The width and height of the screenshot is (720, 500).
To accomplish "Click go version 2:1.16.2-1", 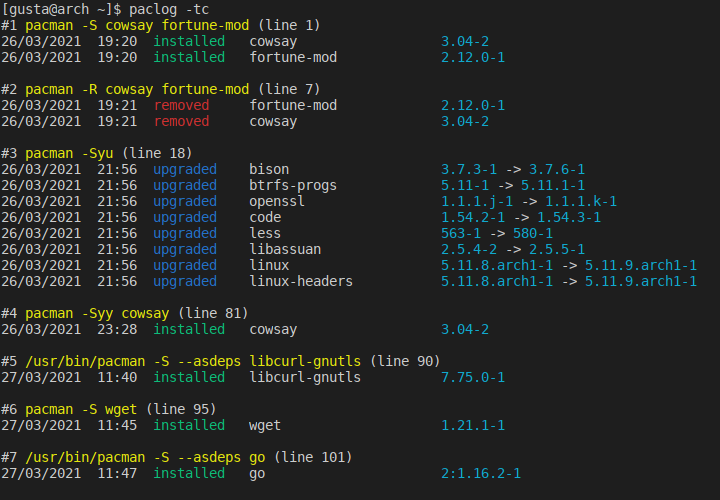I will [x=481, y=473].
